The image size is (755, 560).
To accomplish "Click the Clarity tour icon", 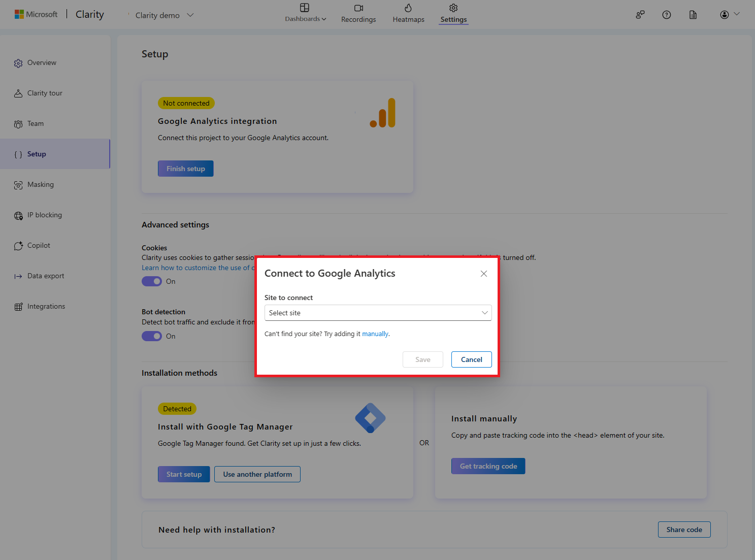I will tap(18, 93).
